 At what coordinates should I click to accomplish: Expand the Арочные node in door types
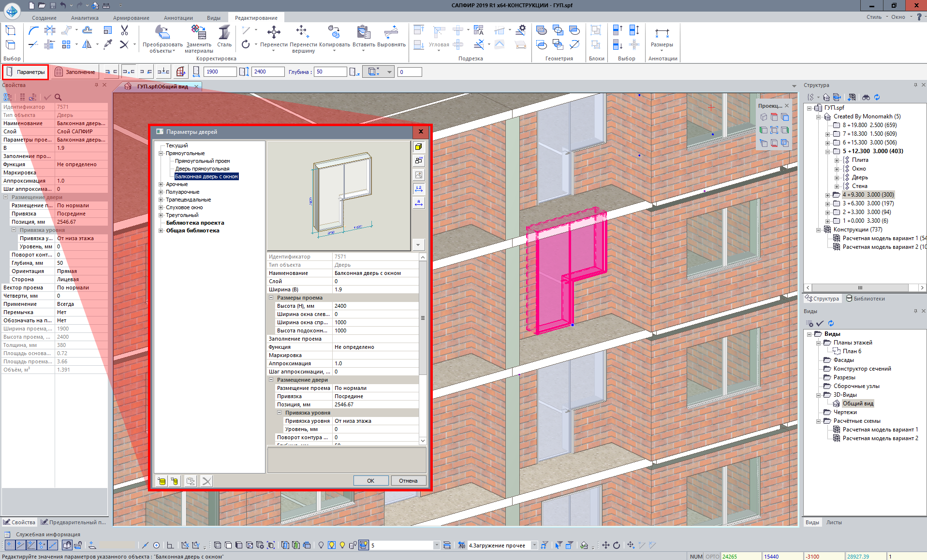coord(161,184)
